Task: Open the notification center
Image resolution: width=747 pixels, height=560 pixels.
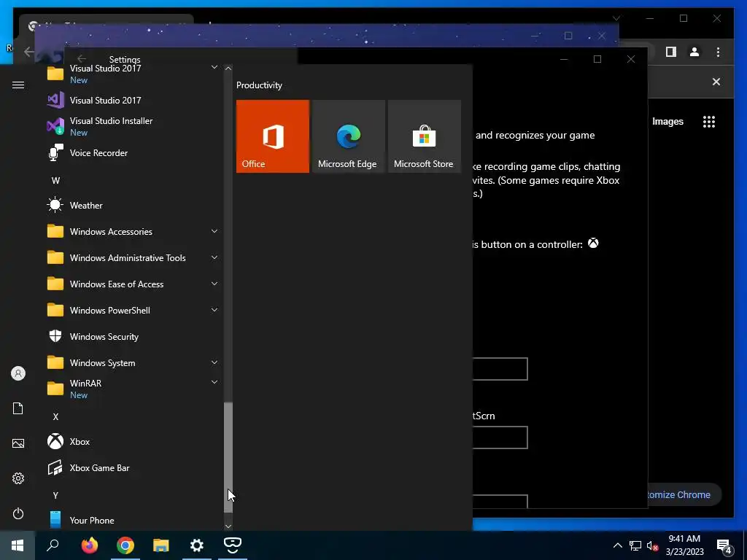Action: (x=724, y=545)
